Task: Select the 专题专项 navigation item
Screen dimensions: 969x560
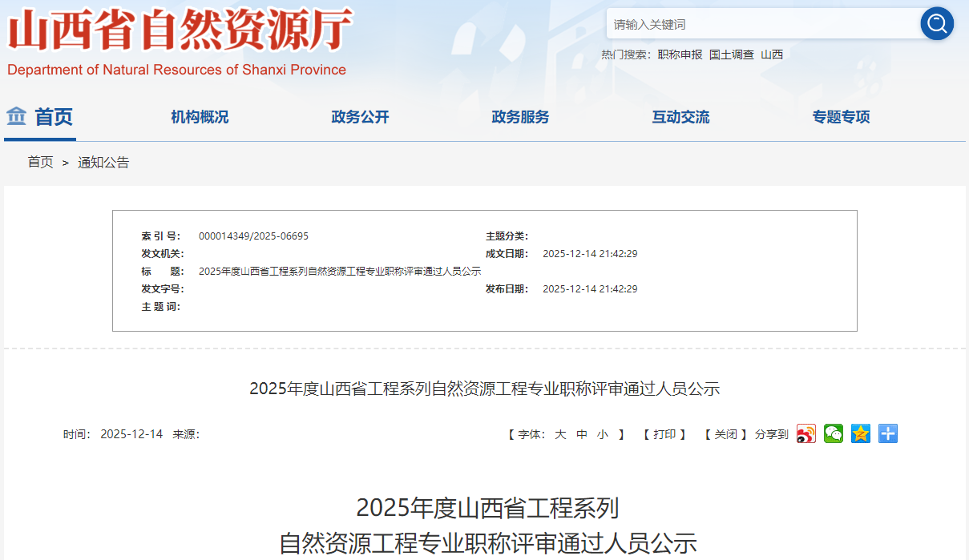Action: [x=841, y=117]
